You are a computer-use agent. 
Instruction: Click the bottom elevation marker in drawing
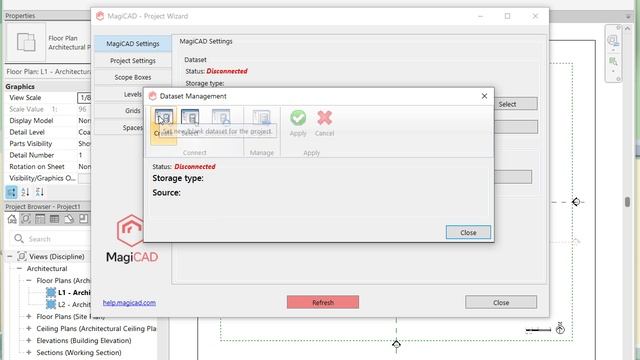[x=396, y=344]
